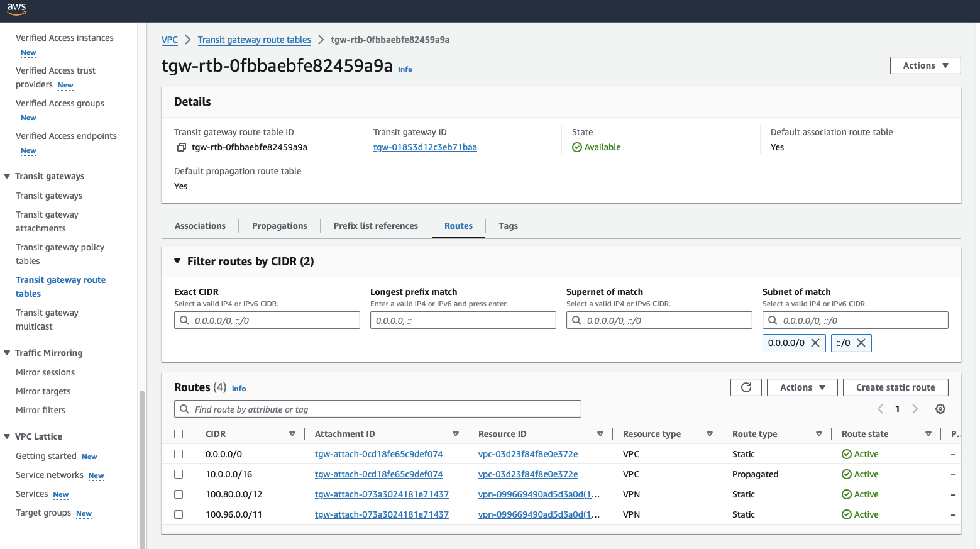The image size is (980, 549).
Task: Click the AWS logo icon
Action: [x=16, y=9]
